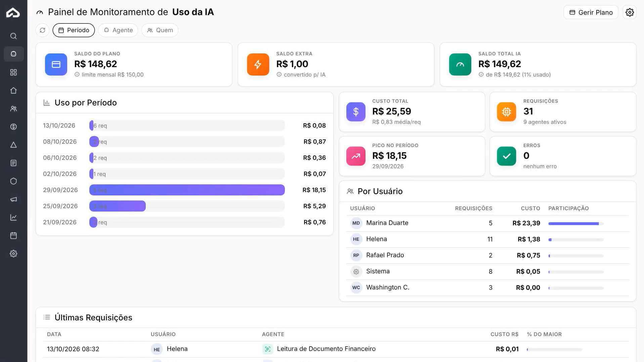Click the 9 agentes ativos text
Viewport: 644px width, 362px height.
[545, 122]
